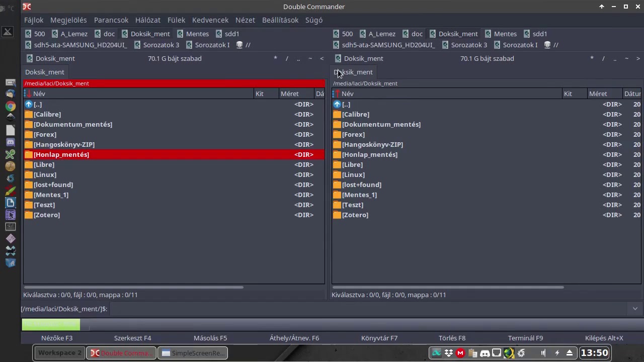
Task: Sort right panel by Méret column
Action: 604,94
